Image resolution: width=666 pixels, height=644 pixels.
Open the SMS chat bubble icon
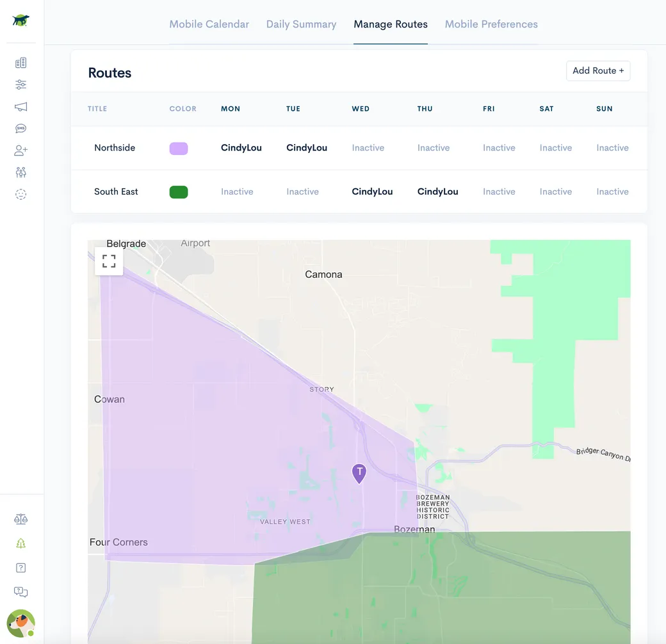pyautogui.click(x=20, y=129)
